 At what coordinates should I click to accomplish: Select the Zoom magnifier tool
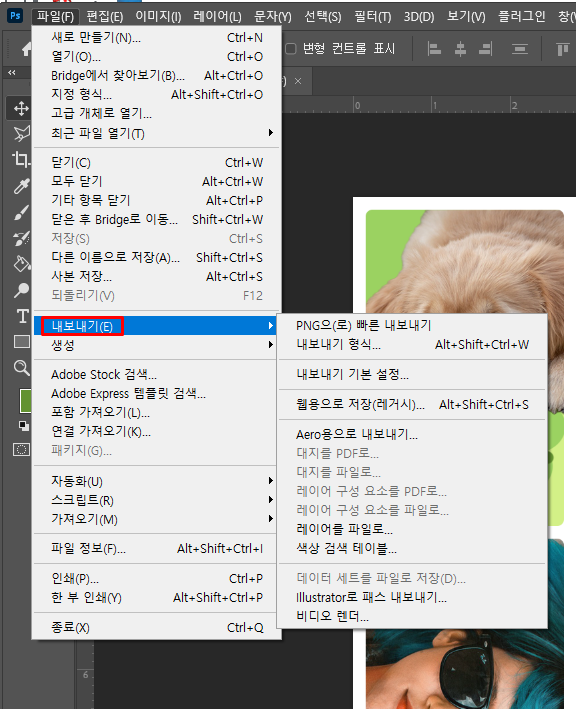(x=21, y=368)
